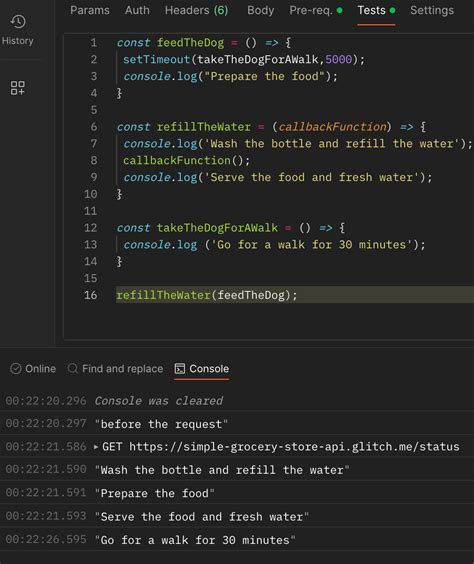Click takeTheDogForAWalk declaration on line 12
Screen dimensions: 474x564
pyautogui.click(x=217, y=228)
